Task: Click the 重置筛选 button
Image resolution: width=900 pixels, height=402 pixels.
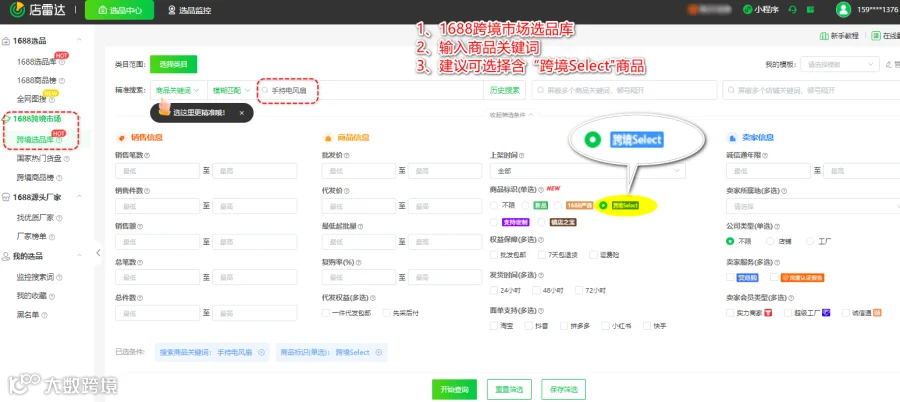Action: (509, 389)
